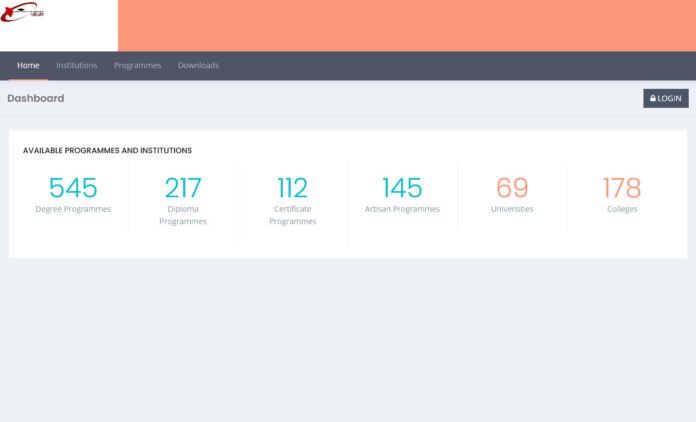Open the Programmes menu item

click(137, 66)
